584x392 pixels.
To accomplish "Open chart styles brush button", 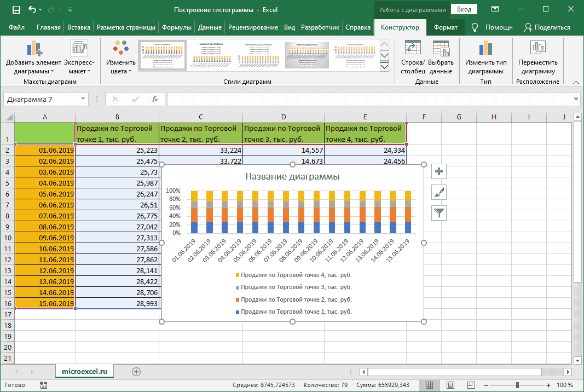I will click(x=439, y=192).
